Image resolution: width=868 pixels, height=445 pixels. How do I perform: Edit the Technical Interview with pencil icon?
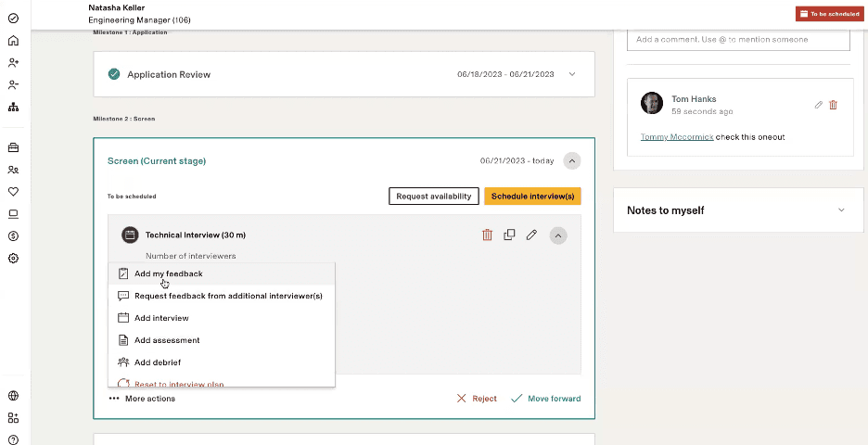point(531,235)
